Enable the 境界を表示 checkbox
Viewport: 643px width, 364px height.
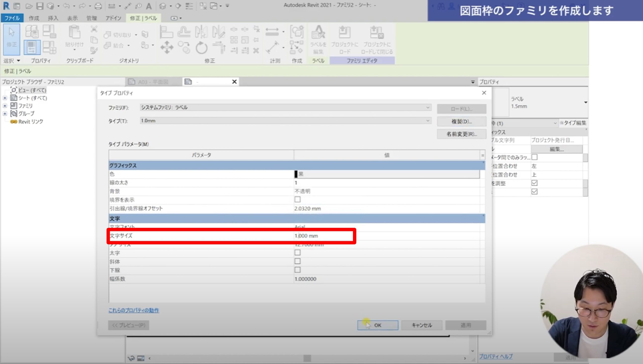tap(297, 200)
